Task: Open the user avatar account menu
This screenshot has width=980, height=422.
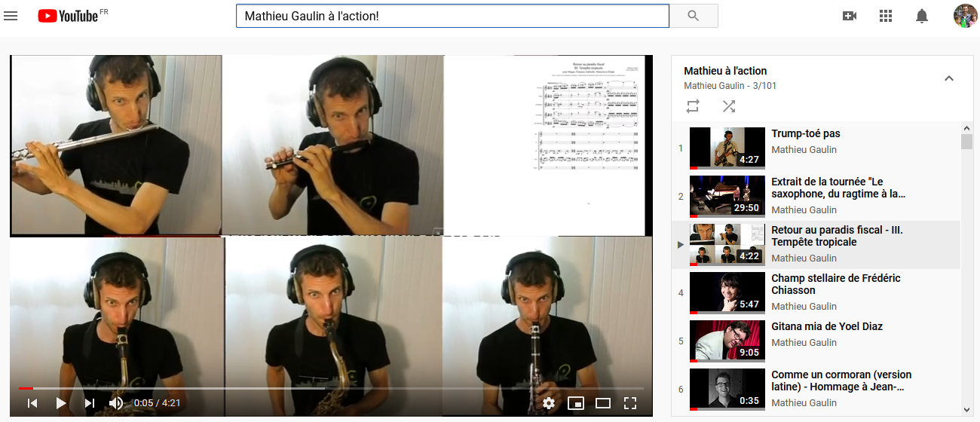Action: [x=965, y=15]
